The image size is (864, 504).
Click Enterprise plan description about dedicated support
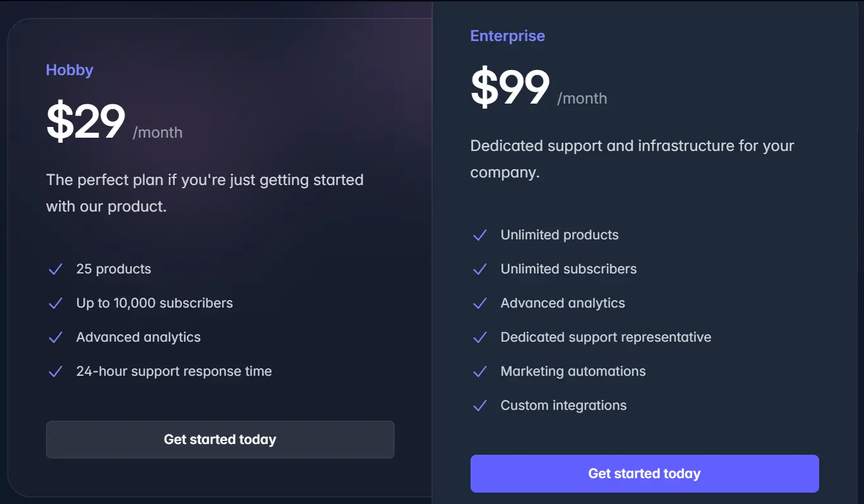pyautogui.click(x=632, y=159)
